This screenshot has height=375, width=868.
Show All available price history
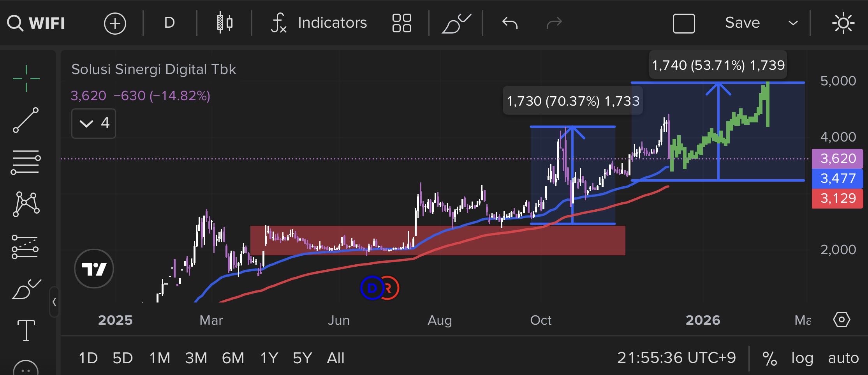point(336,358)
